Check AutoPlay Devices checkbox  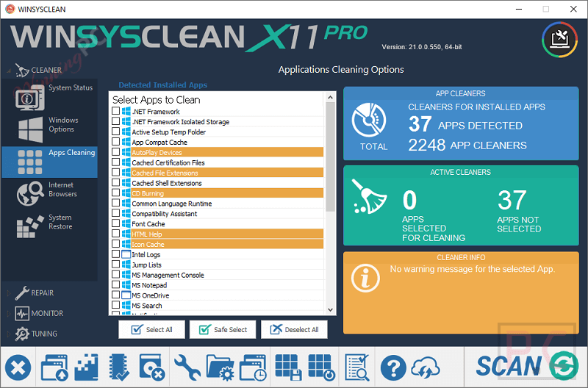coord(116,152)
